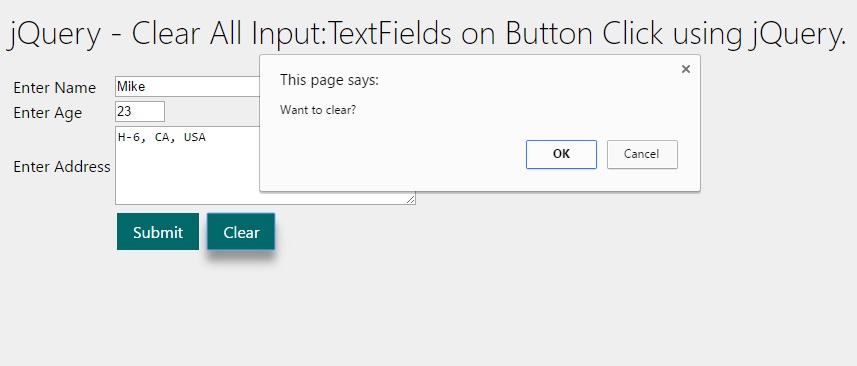Click the word 'Cancel' in the dialog

coord(642,154)
